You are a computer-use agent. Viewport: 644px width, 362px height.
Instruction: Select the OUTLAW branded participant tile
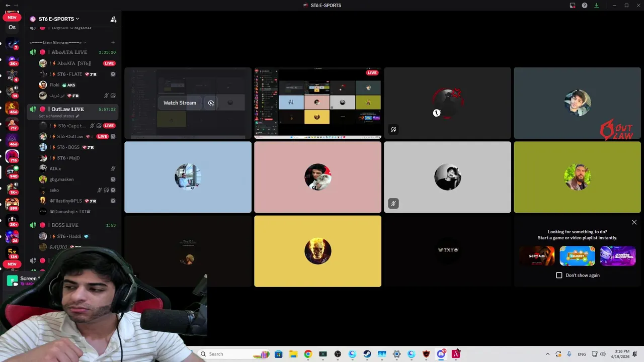click(577, 103)
